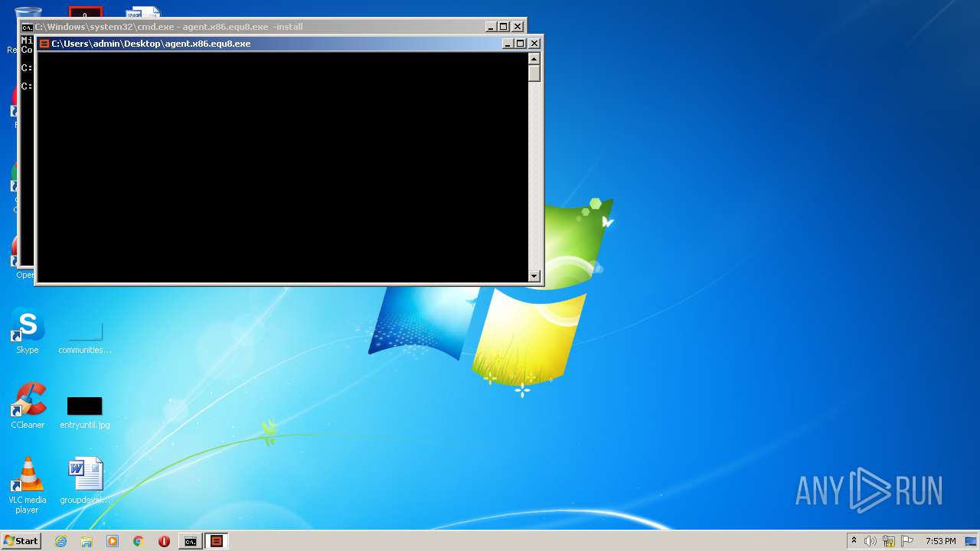980x551 pixels.
Task: Open Windows Explorer from the taskbar
Action: [x=87, y=541]
